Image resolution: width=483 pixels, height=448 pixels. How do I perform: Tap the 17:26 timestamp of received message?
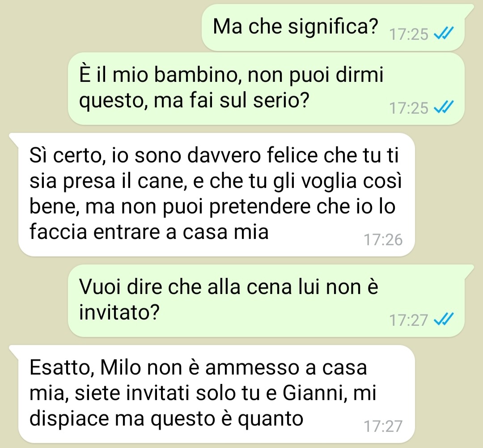pyautogui.click(x=383, y=239)
